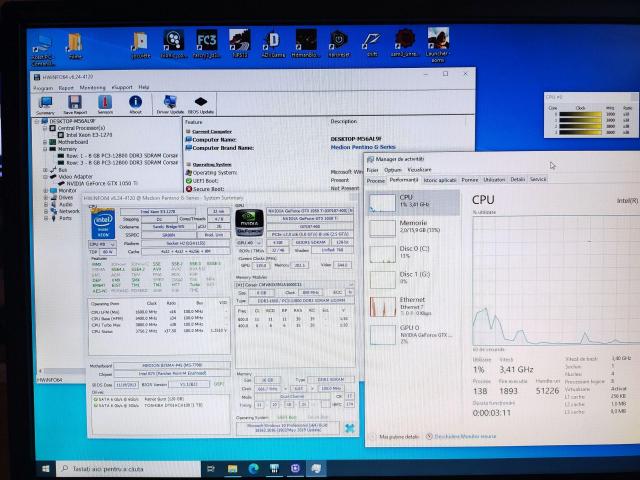Image resolution: width=640 pixels, height=480 pixels.
Task: Click the horizontal scrollbar under HWiNFO tree
Action: click(61, 371)
